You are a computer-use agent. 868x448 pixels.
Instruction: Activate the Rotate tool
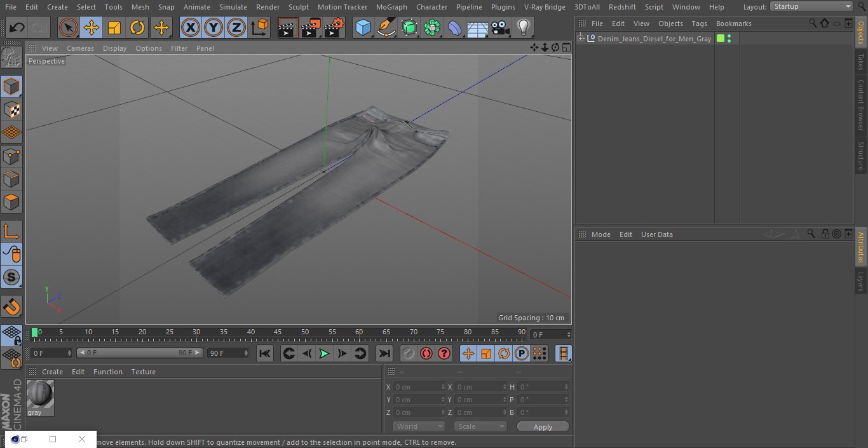click(x=137, y=27)
